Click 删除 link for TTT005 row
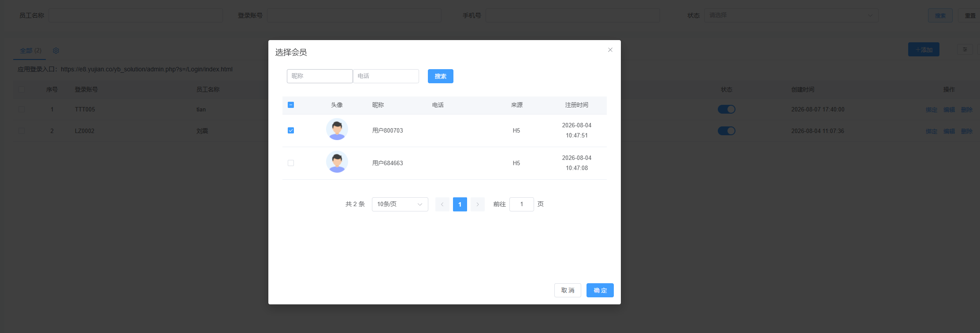The width and height of the screenshot is (980, 333). click(967, 110)
